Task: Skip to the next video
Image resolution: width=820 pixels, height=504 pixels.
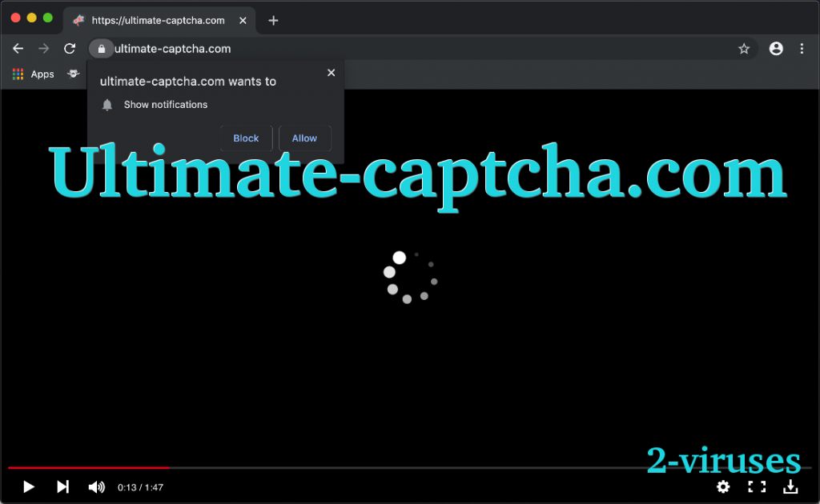Action: 62,486
